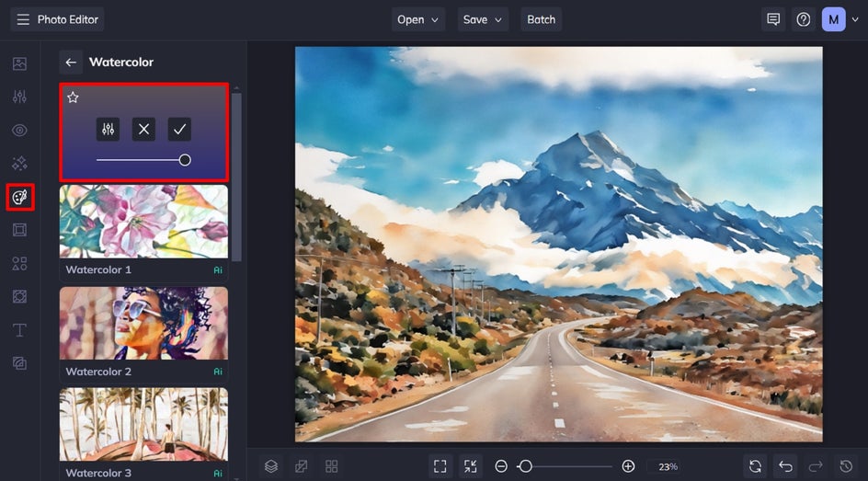Expand the Open dropdown
Screen dimensions: 868x481
coord(418,19)
